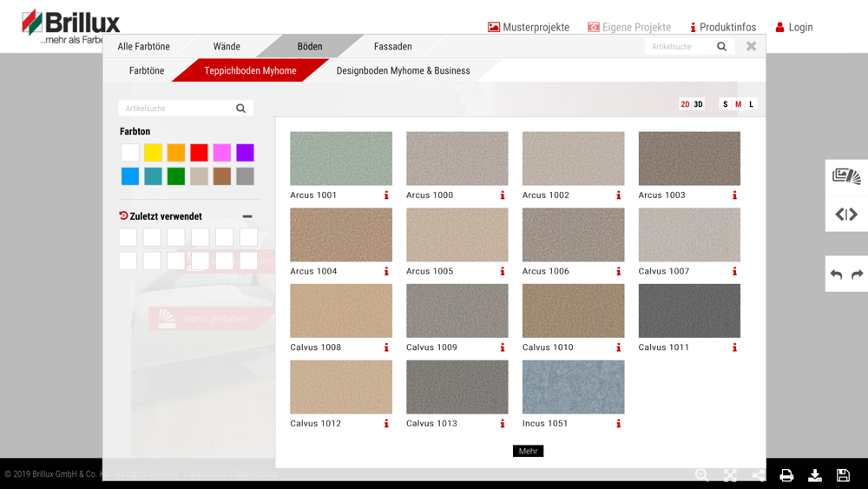The width and height of the screenshot is (868, 489).
Task: Filter by blue Farbton swatch
Action: (x=130, y=176)
